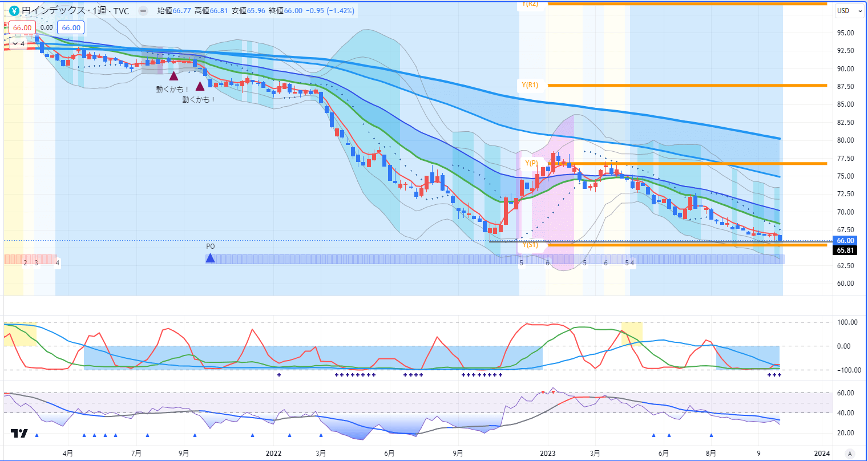Click the 安値65.96 low value
The height and width of the screenshot is (461, 868).
click(x=248, y=11)
